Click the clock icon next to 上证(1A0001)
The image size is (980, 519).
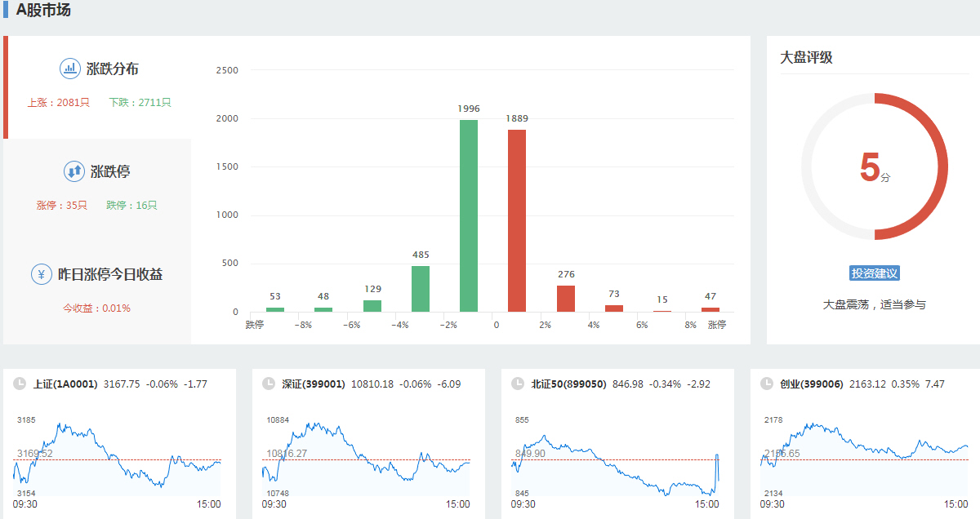(19, 384)
